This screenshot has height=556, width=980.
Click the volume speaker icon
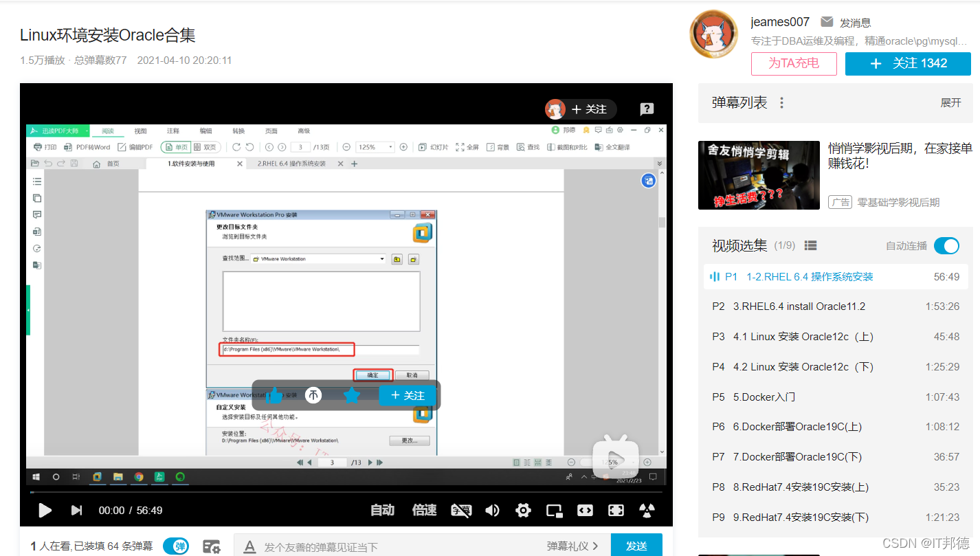point(492,510)
